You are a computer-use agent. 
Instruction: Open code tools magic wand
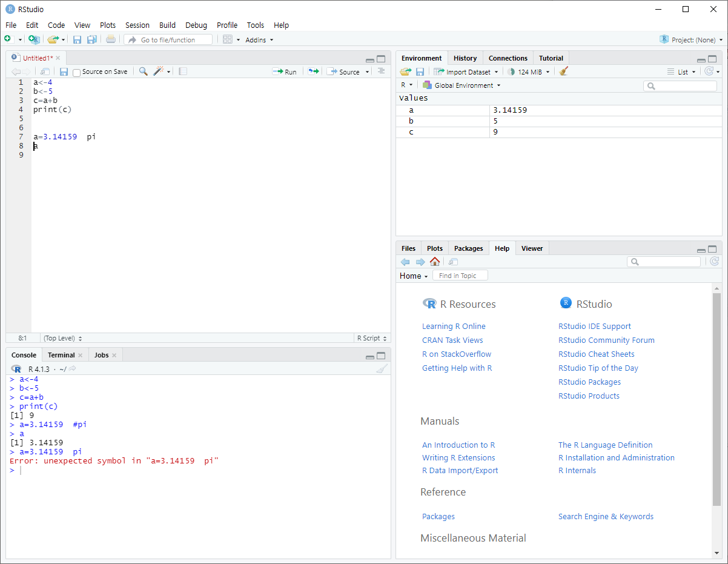point(158,71)
